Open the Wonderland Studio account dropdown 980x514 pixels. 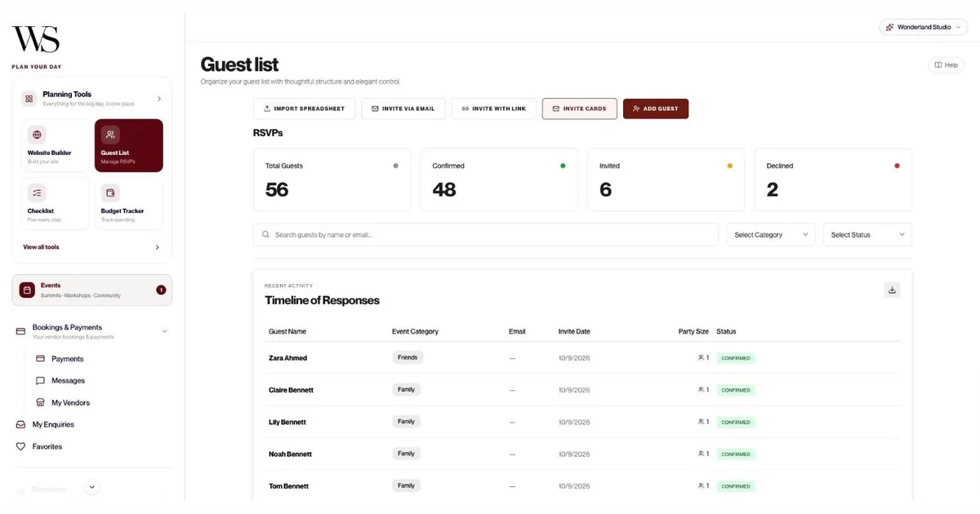pos(924,27)
